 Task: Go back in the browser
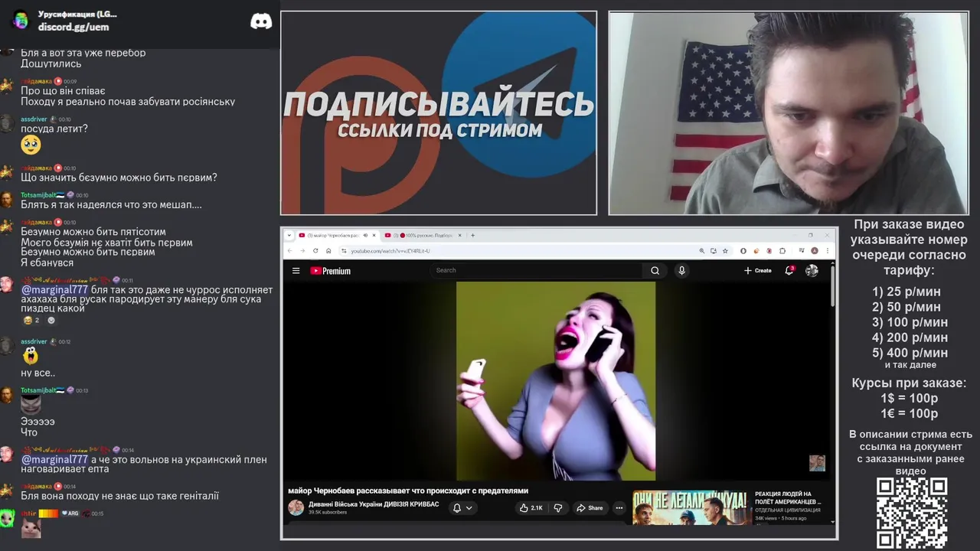(x=290, y=251)
